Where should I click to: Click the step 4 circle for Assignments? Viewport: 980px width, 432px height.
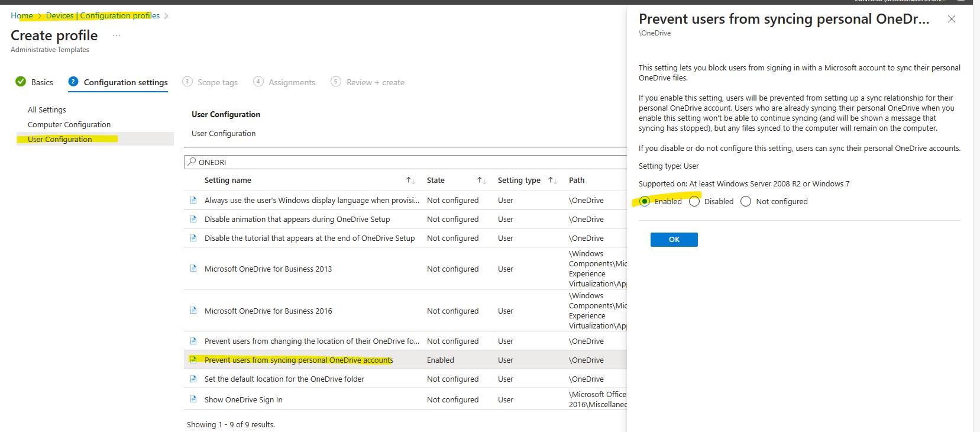point(258,82)
